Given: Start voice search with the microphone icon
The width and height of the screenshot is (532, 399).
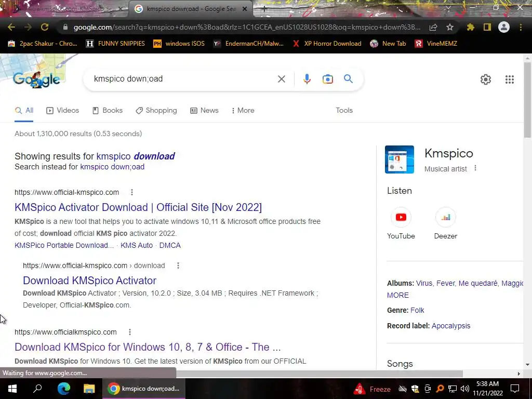Looking at the screenshot, I should 307,79.
